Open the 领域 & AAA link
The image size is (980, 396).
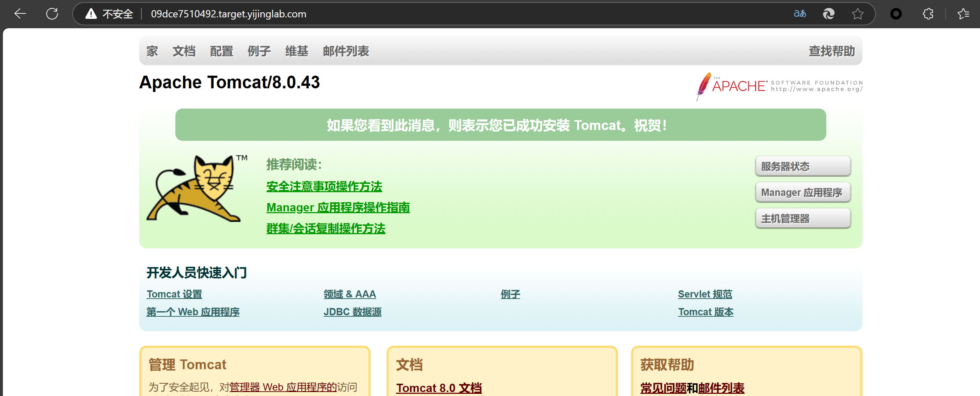pyautogui.click(x=350, y=294)
